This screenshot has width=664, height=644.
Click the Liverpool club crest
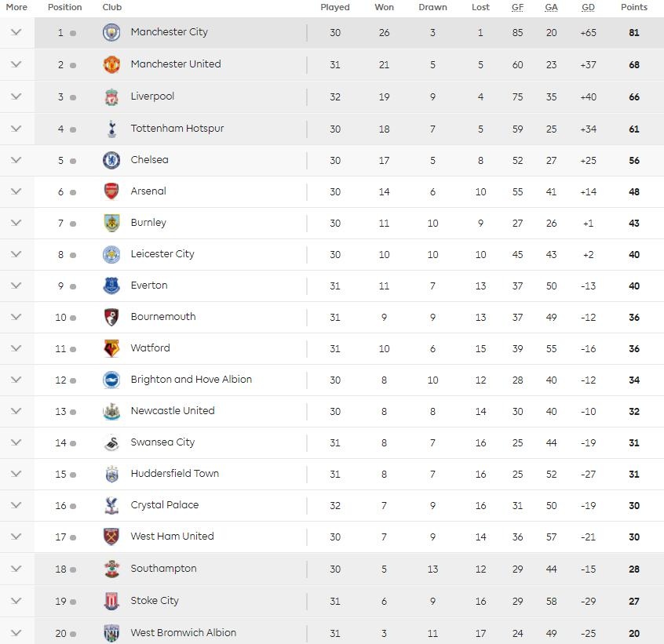[111, 96]
